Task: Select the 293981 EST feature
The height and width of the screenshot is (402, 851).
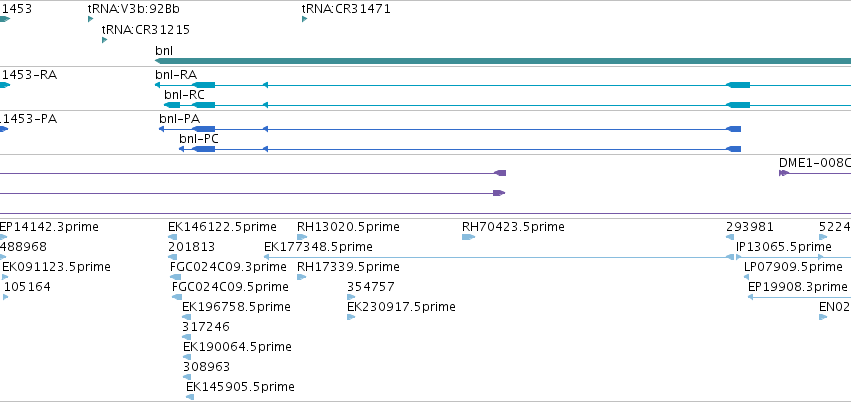Action: [730, 237]
